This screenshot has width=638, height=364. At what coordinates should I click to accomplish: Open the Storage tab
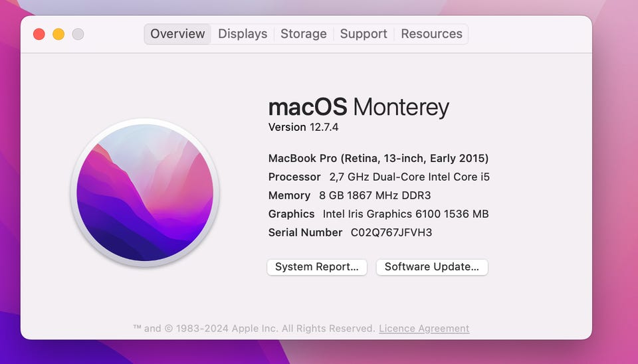(x=303, y=34)
